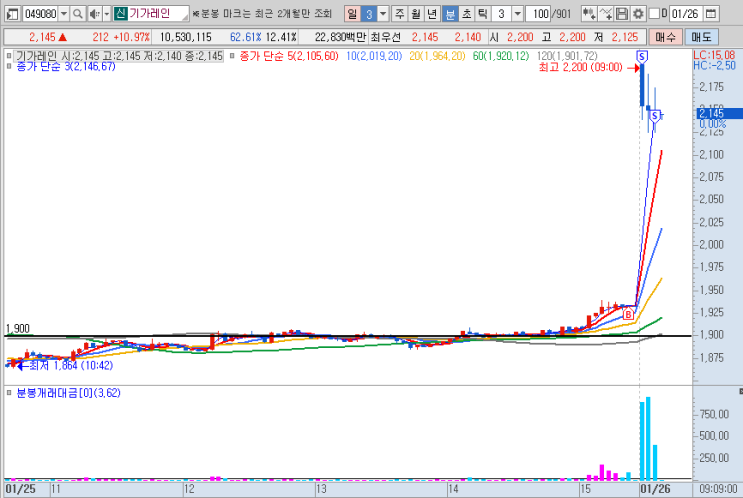Click the LC:15.08 indicator text
Viewport: 743px width, 498px height.
pos(714,55)
